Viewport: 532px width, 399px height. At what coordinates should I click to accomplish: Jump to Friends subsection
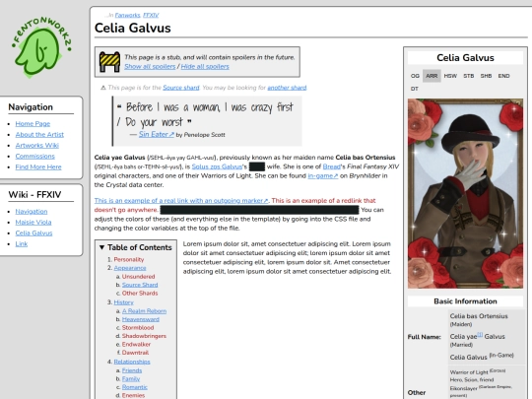click(132, 370)
